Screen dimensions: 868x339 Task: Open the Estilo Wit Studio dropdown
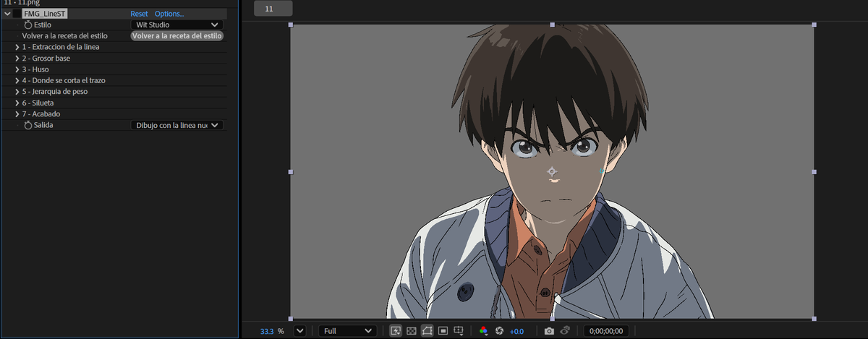[176, 25]
